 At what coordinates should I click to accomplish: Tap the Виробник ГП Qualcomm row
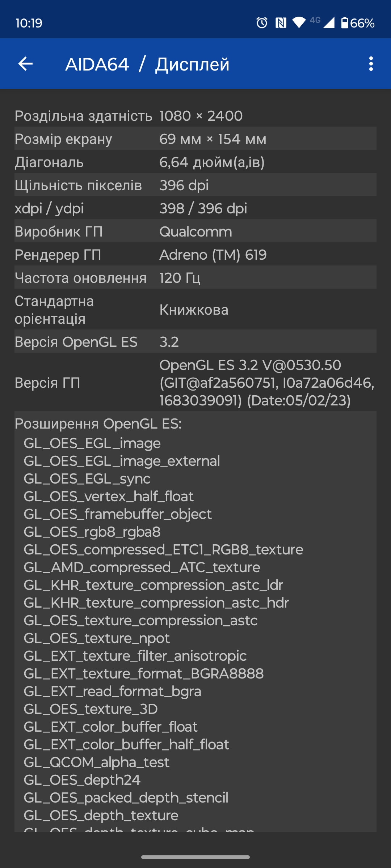195,231
